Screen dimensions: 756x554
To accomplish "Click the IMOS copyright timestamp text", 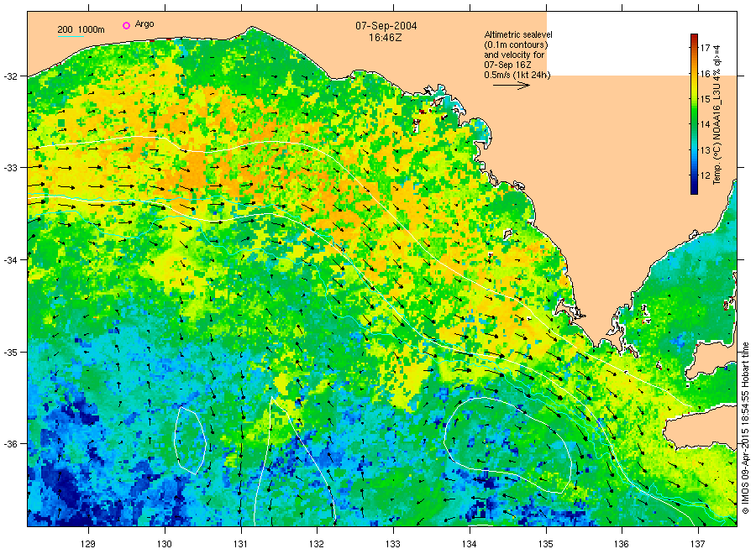I will pyautogui.click(x=745, y=428).
